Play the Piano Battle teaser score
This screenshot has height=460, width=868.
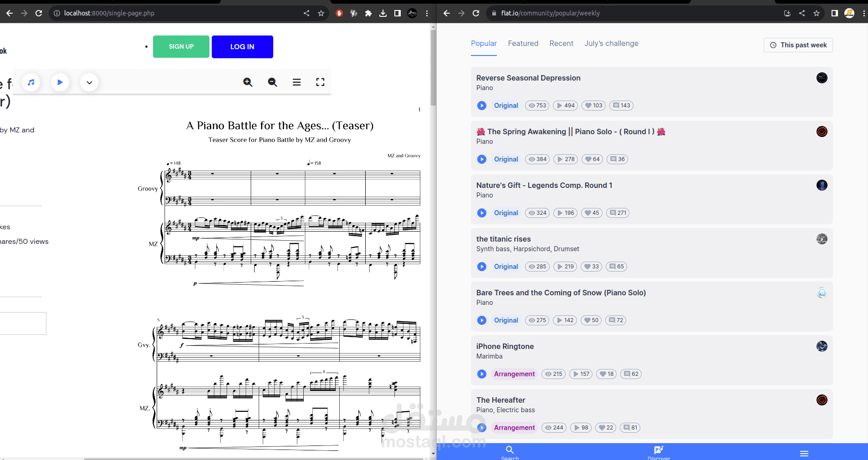[60, 82]
